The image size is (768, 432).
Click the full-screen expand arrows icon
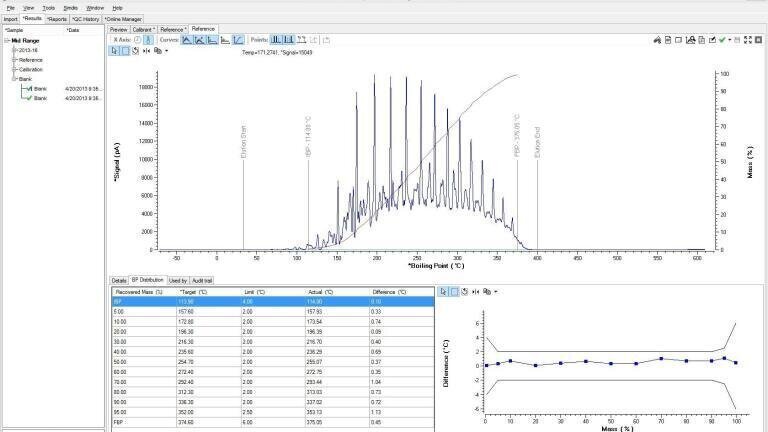[748, 40]
